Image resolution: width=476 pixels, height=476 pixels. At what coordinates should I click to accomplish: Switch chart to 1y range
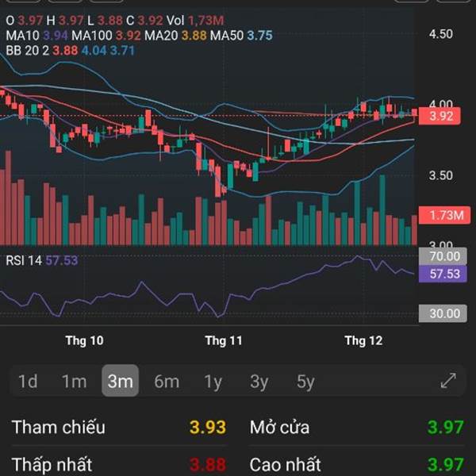pos(213,382)
